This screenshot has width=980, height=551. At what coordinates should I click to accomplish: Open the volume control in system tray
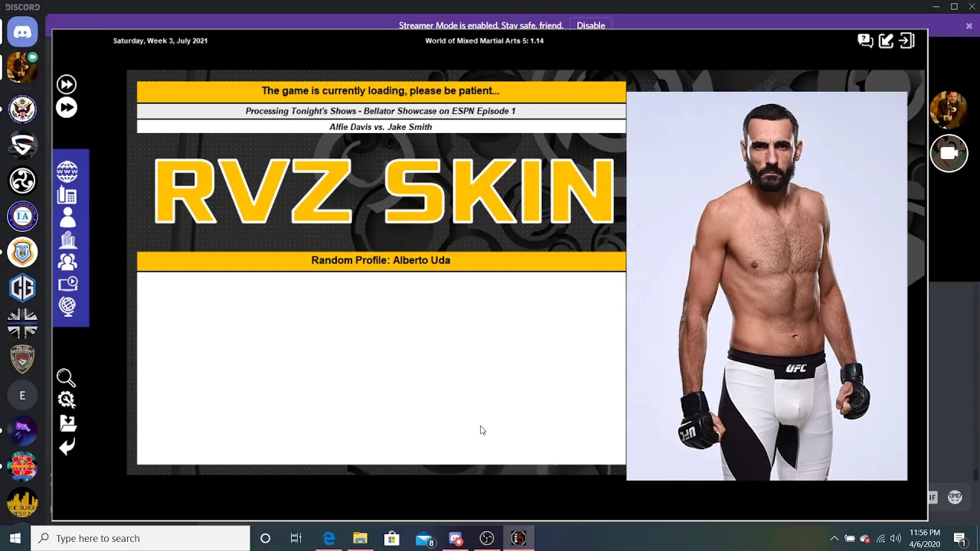tap(896, 539)
